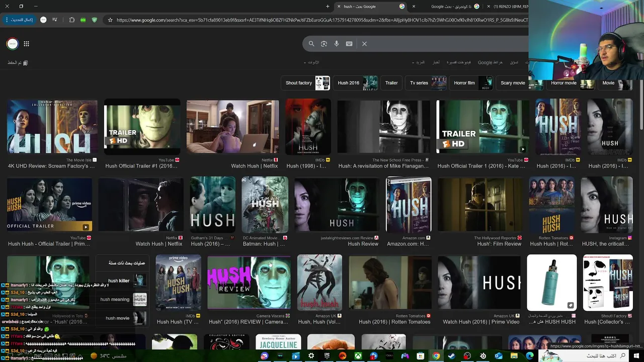Open the Hush (1998) IMDb poster thumbnail
This screenshot has height=362, width=644.
coord(308,127)
